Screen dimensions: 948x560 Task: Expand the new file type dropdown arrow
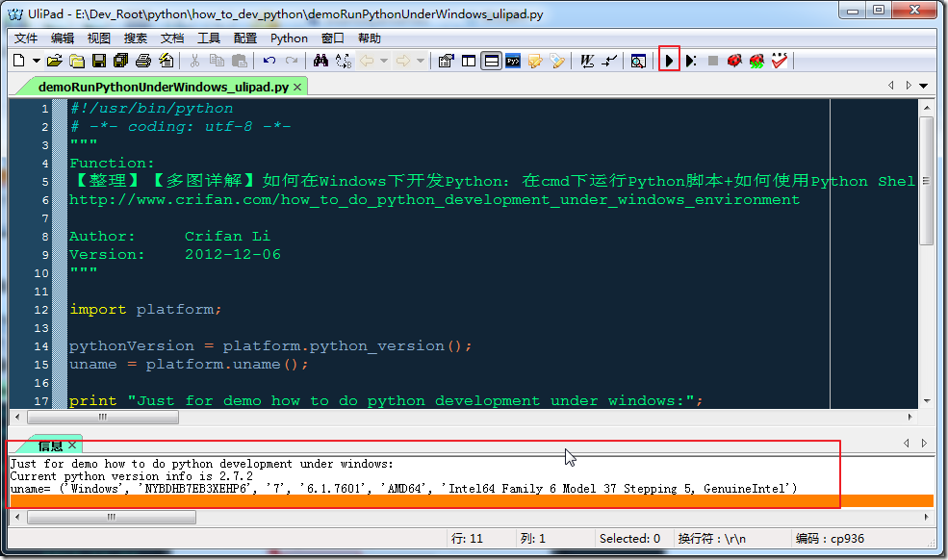point(37,61)
